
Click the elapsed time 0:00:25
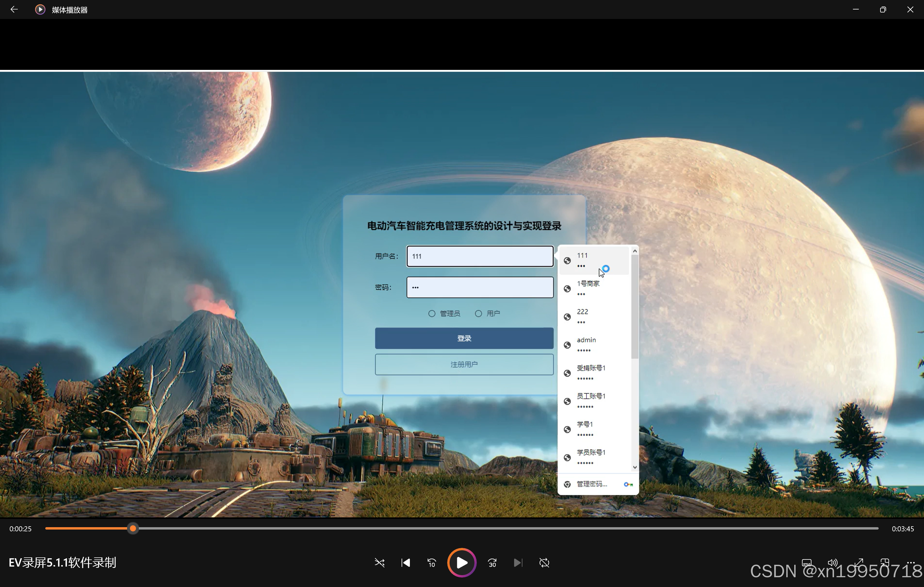[x=21, y=529]
